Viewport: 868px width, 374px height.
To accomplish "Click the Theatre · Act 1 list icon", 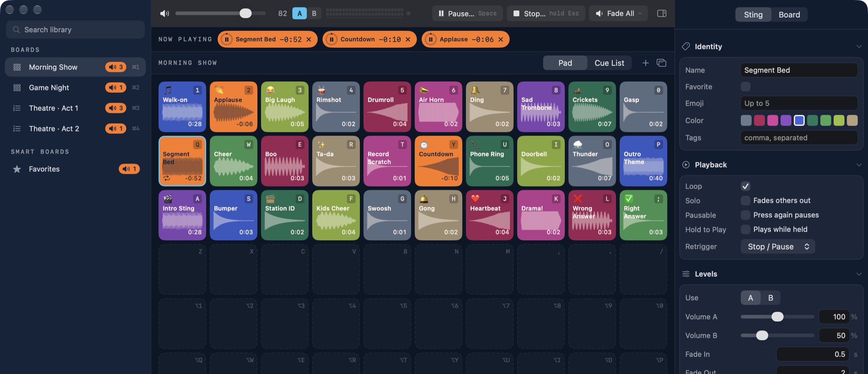I will (17, 108).
